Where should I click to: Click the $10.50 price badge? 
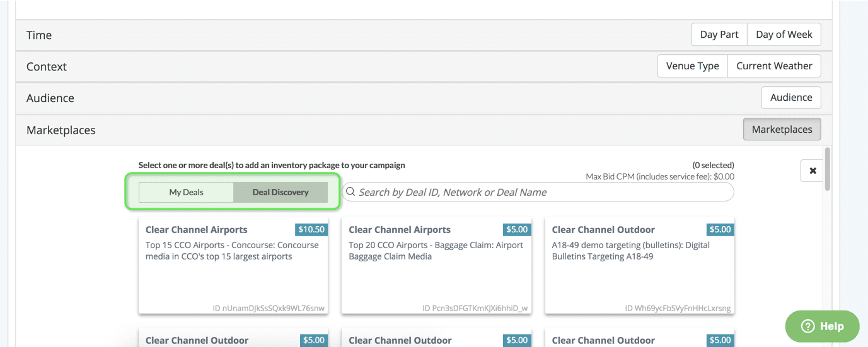coord(311,230)
